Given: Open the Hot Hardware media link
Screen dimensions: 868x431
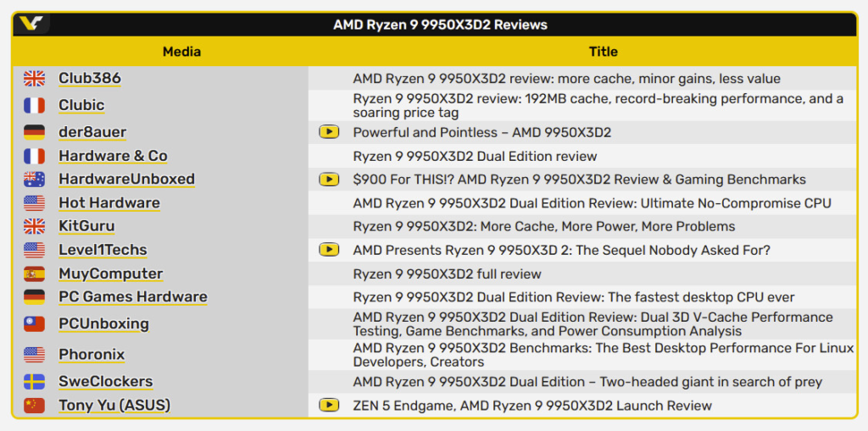Looking at the screenshot, I should (109, 203).
